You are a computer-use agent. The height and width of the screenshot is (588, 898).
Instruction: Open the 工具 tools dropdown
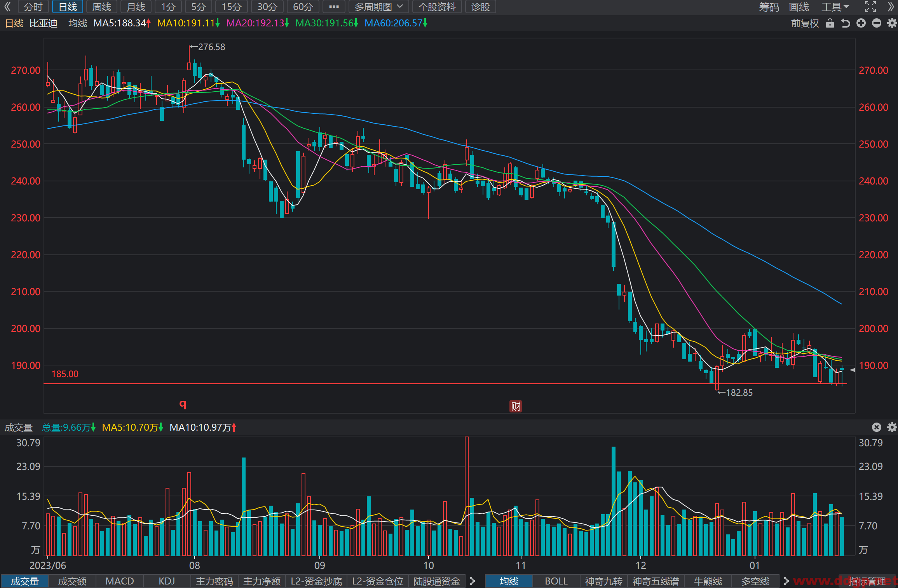[835, 7]
